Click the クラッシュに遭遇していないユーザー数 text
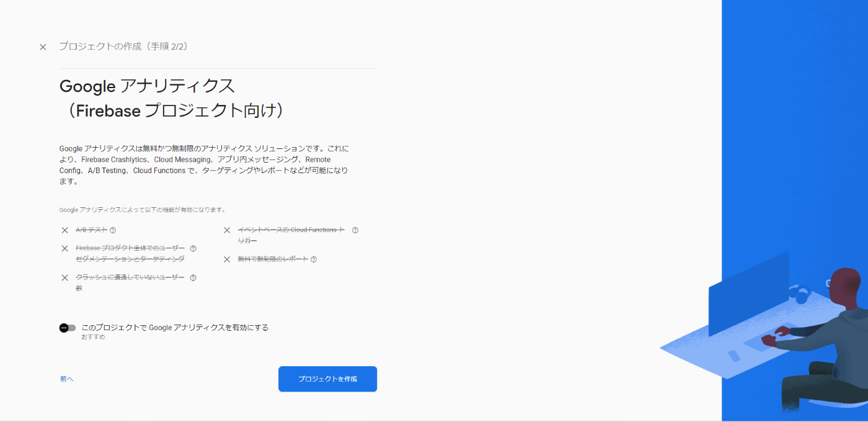This screenshot has height=422, width=868. (x=130, y=282)
